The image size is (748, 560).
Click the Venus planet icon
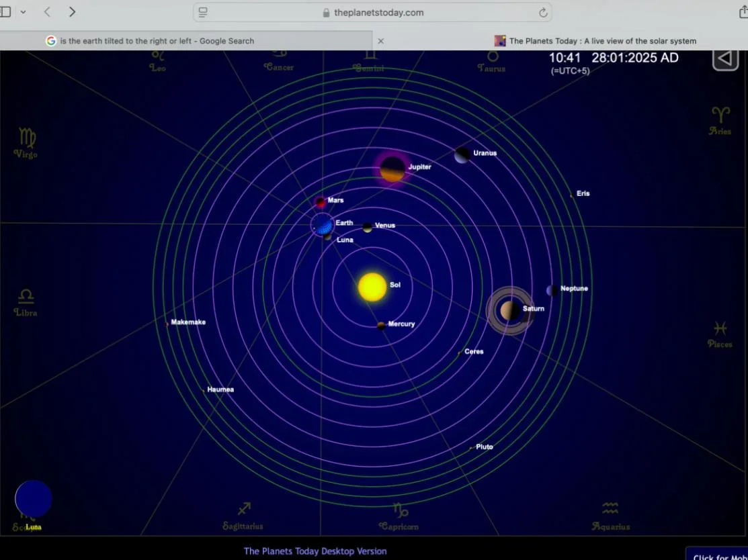coord(368,228)
